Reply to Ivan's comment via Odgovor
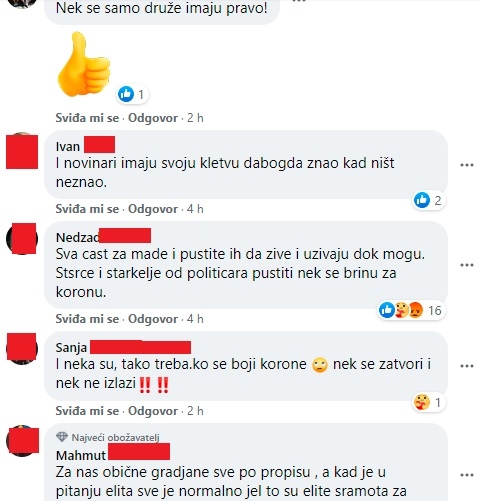 153,209
